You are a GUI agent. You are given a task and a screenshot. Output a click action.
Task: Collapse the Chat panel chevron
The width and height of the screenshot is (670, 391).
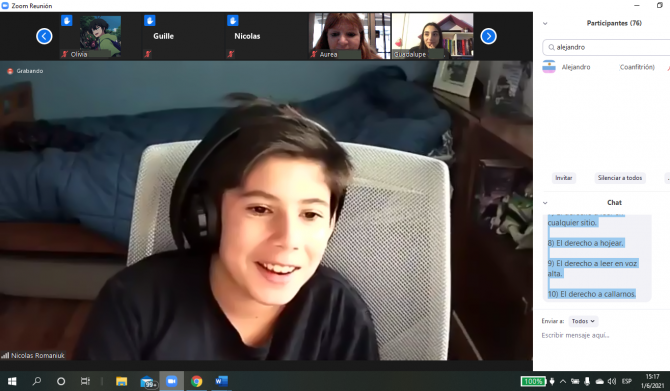click(x=545, y=203)
